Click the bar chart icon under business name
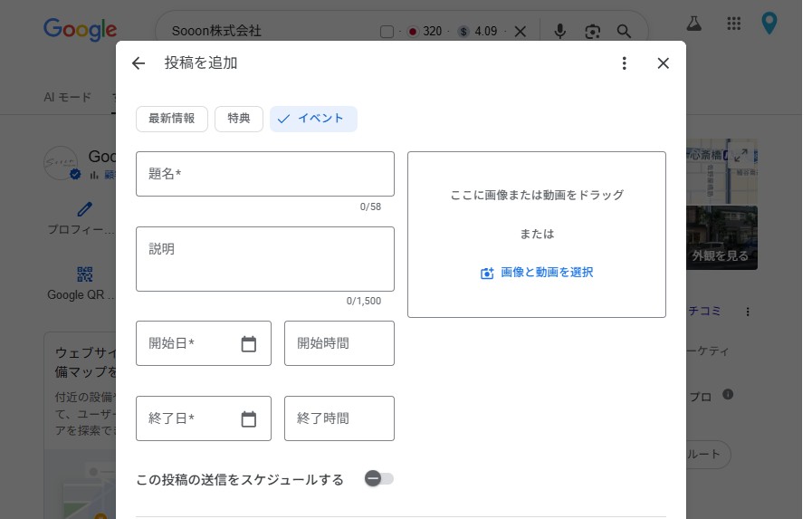 coord(94,175)
